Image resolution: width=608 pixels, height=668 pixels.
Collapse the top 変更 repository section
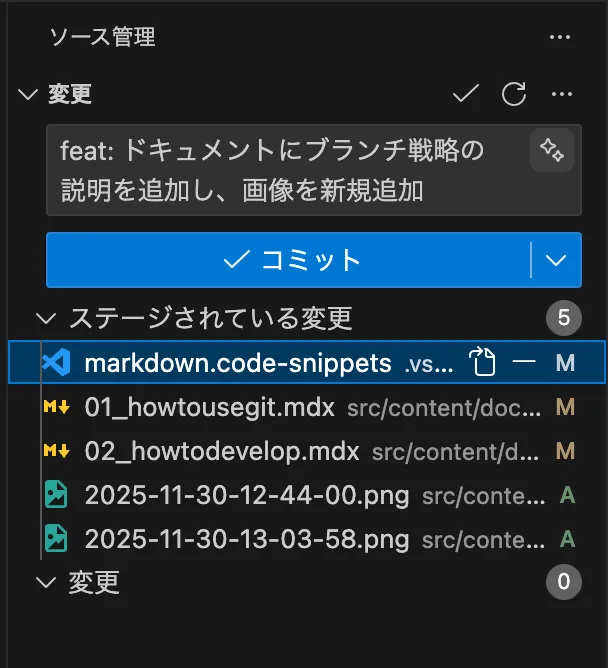click(x=27, y=94)
